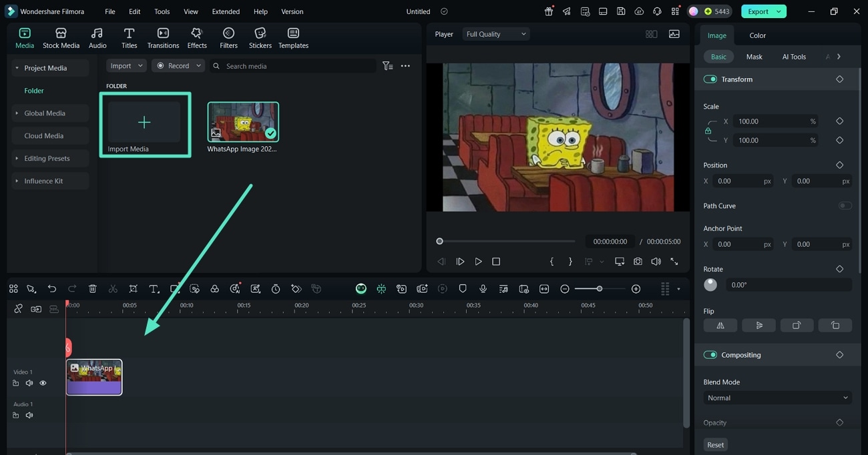Delete the selected clip with trash icon

[x=93, y=289]
